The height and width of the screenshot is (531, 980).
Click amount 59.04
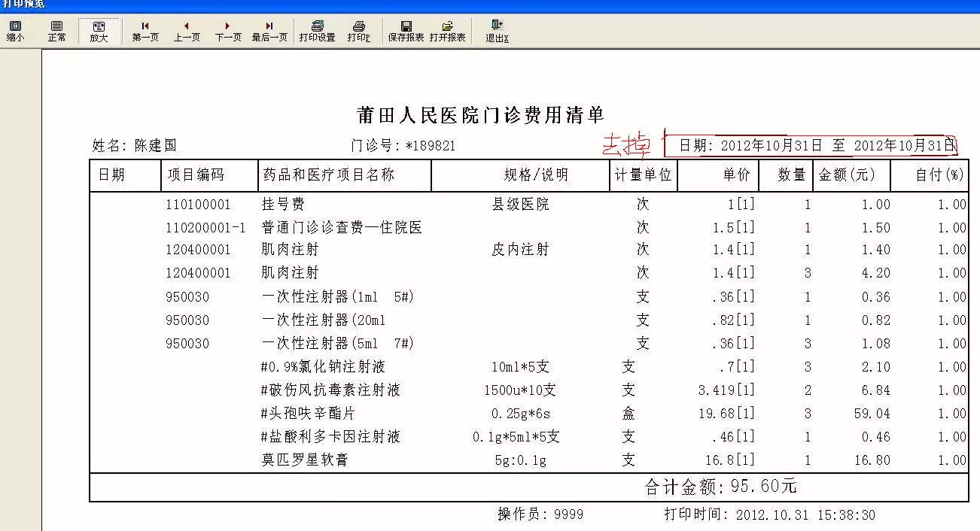(872, 414)
